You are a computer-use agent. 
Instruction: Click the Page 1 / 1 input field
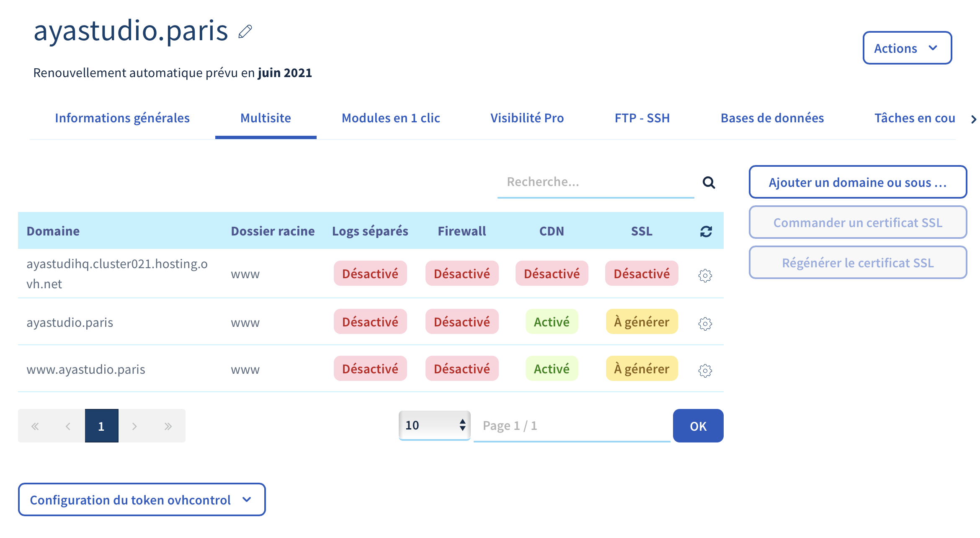tap(571, 426)
